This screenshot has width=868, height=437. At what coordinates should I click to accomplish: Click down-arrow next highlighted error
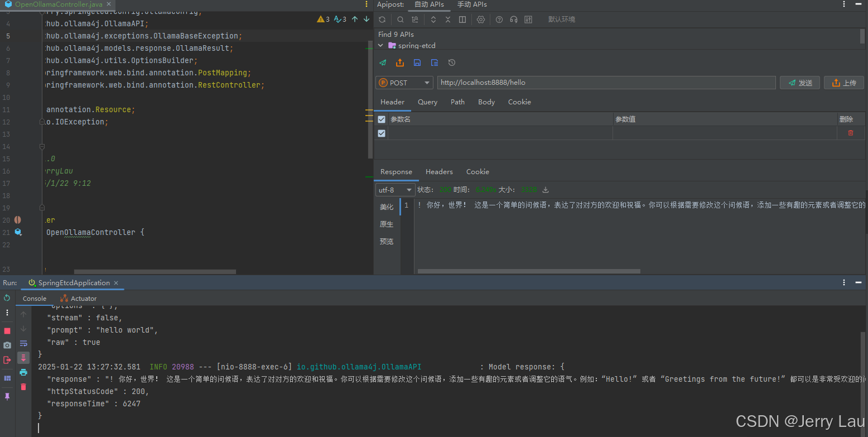pos(367,19)
